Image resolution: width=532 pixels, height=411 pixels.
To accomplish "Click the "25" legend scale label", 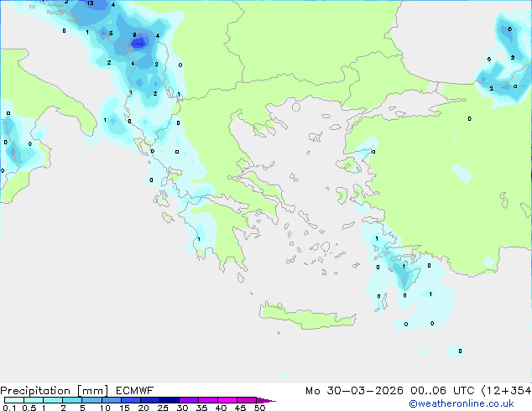I will pos(163,408).
